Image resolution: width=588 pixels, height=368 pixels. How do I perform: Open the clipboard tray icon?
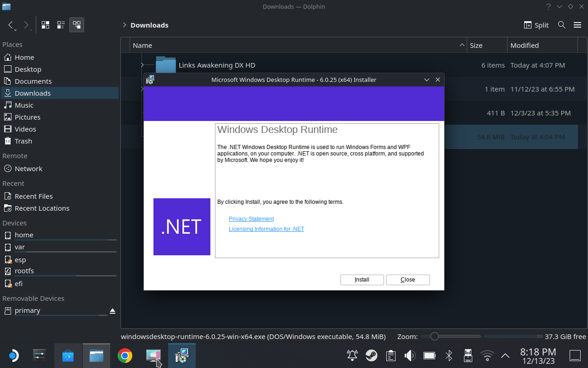click(x=391, y=356)
